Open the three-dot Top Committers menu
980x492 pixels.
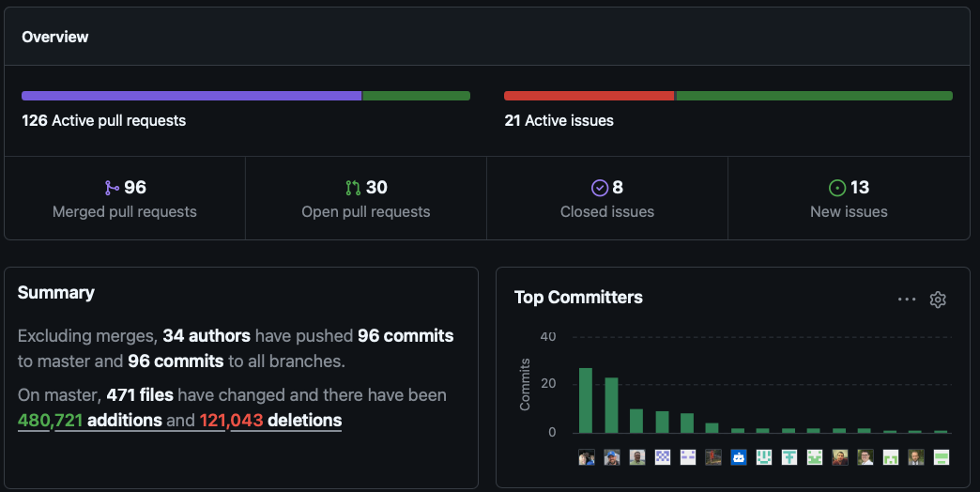tap(906, 300)
